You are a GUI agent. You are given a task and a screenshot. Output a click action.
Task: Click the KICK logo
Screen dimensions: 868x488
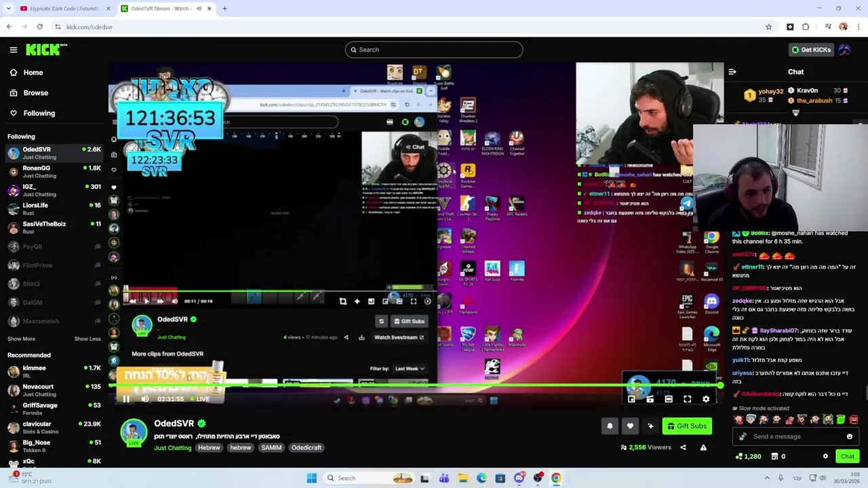(x=46, y=49)
